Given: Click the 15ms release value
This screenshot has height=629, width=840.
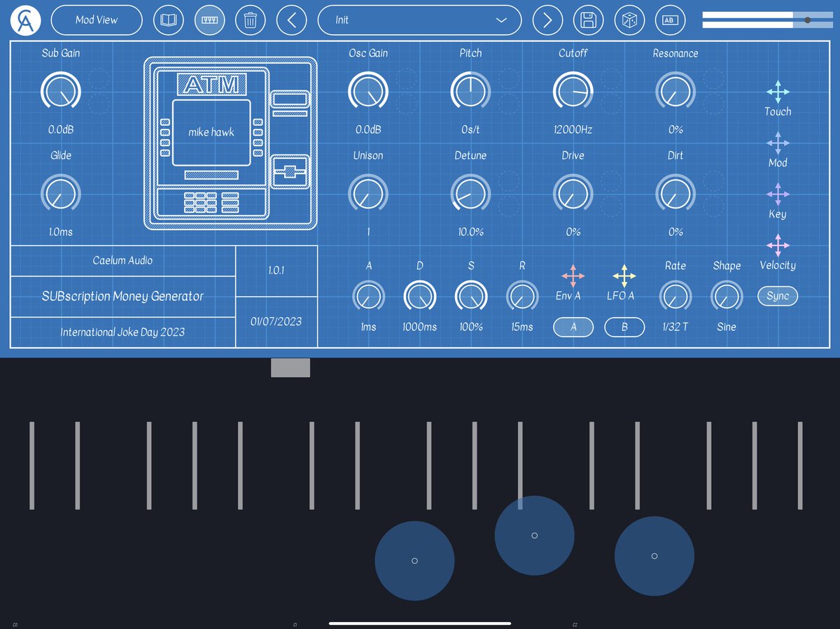Looking at the screenshot, I should [522, 327].
